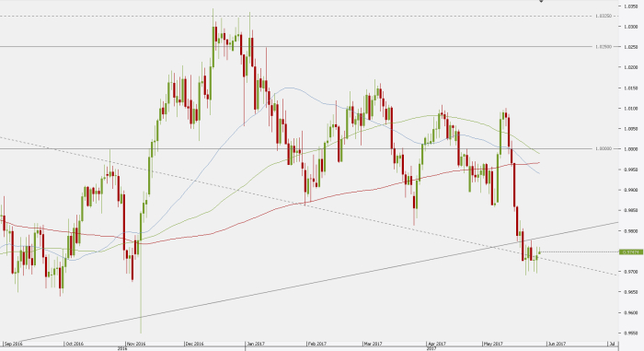Click the 1.0200 price axis label

(631, 67)
